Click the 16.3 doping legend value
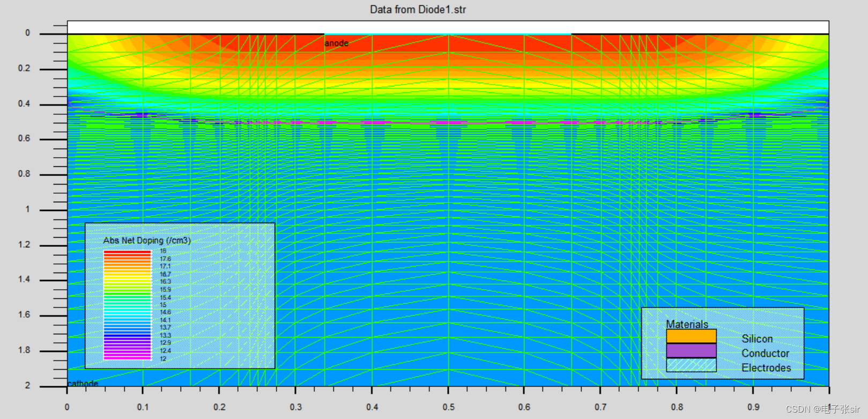Image resolution: width=868 pixels, height=419 pixels. (165, 282)
